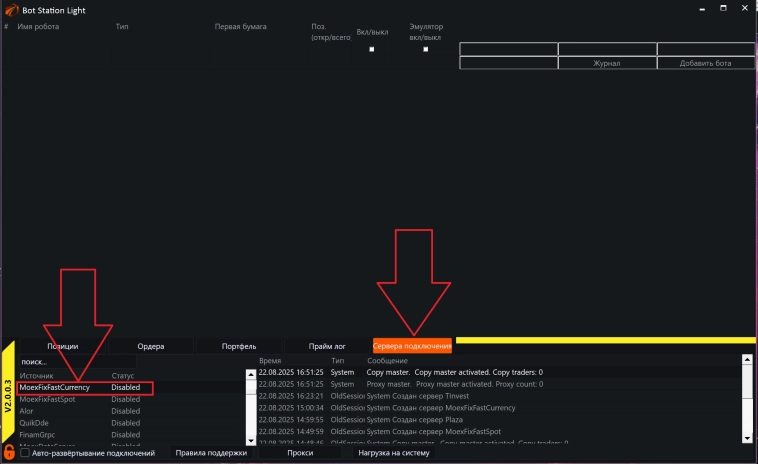The height and width of the screenshot is (464, 758).
Task: Maximize the Bot Station Light window
Action: (x=723, y=8)
